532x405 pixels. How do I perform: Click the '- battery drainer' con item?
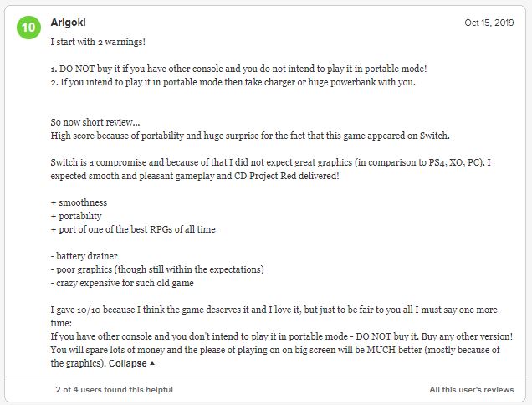pos(85,256)
